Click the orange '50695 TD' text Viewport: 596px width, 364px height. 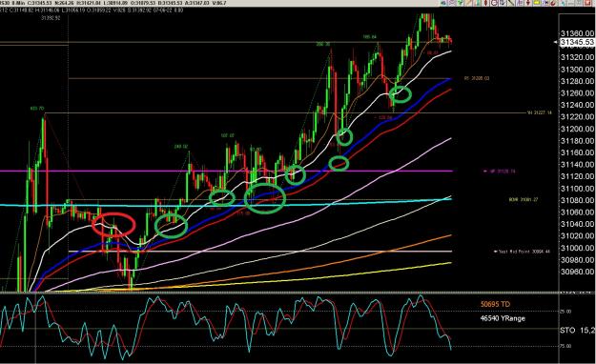coord(495,304)
